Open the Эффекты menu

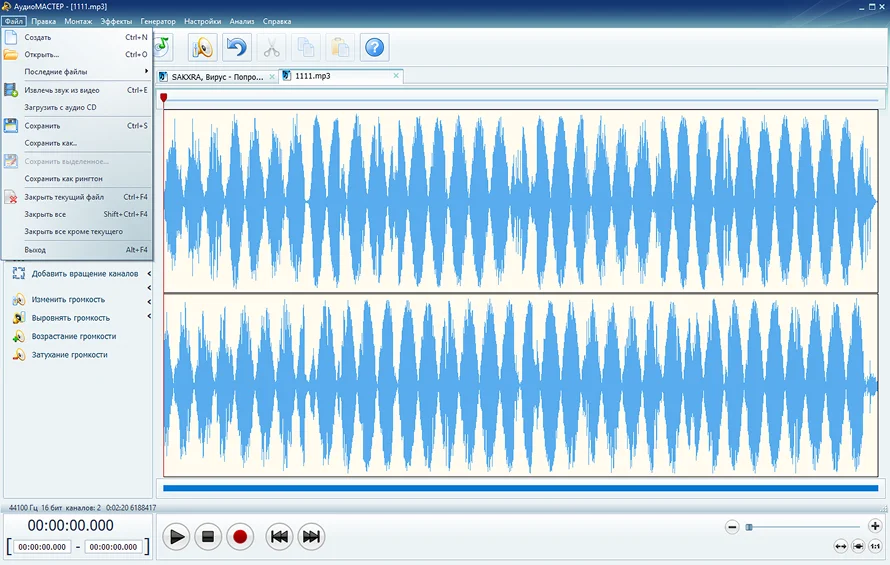116,21
